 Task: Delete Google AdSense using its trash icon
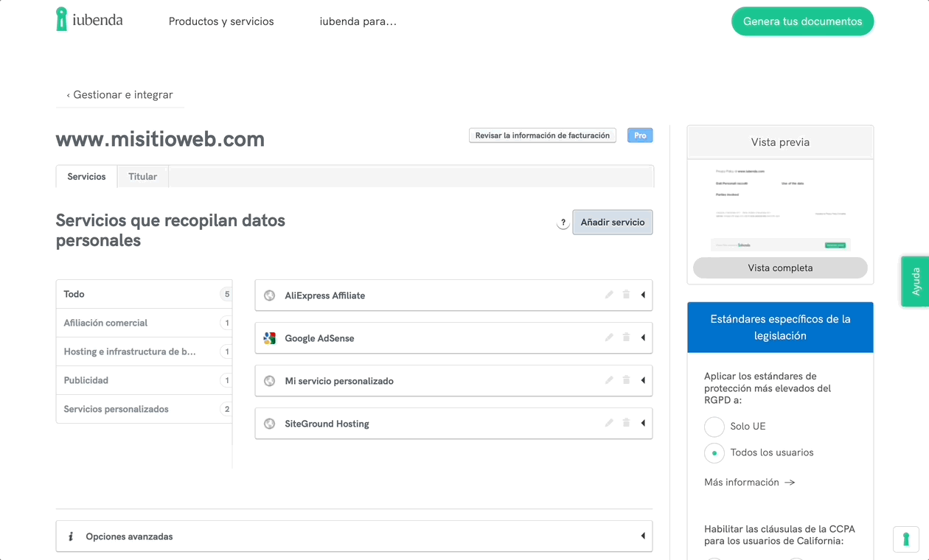click(x=626, y=337)
